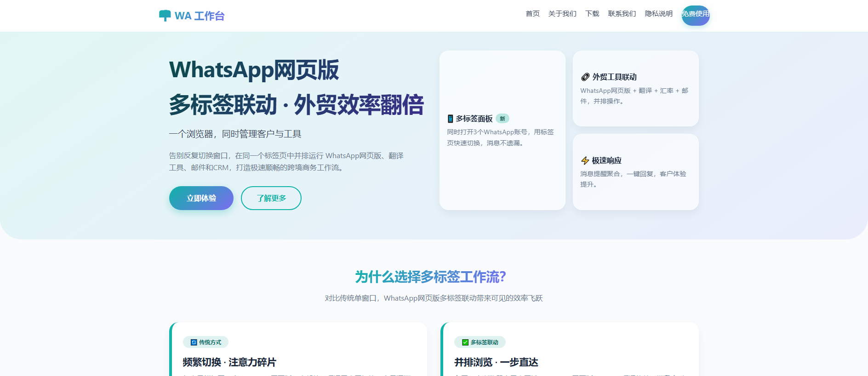
Task: Open the 首页 nav item
Action: pos(532,14)
